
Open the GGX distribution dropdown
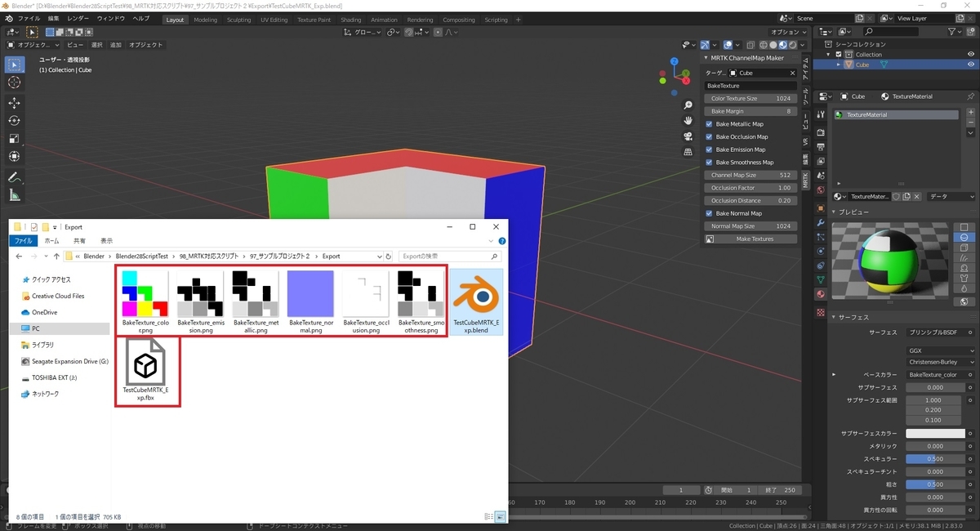coord(939,350)
